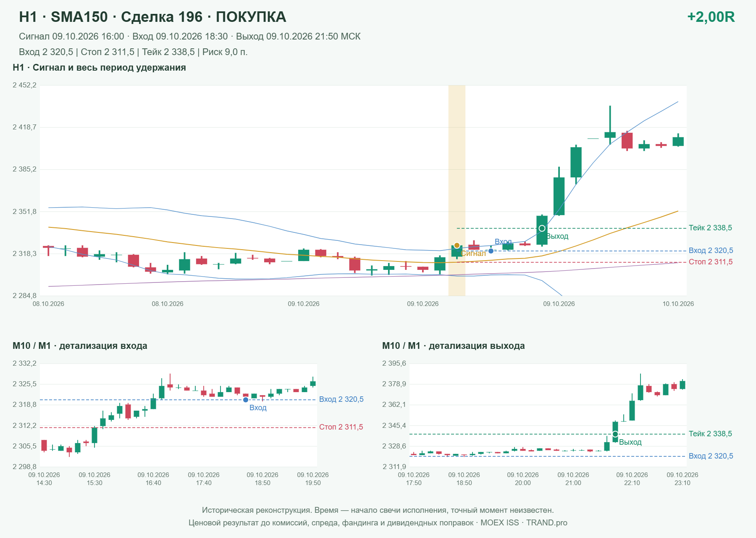The width and height of the screenshot is (756, 538).
Task: Click the '2 351,8' price axis label
Action: 24,211
